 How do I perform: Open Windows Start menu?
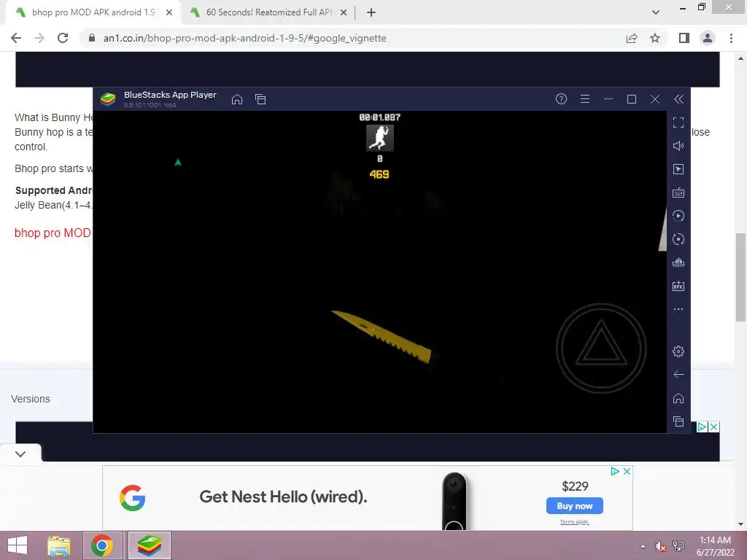coord(18,545)
